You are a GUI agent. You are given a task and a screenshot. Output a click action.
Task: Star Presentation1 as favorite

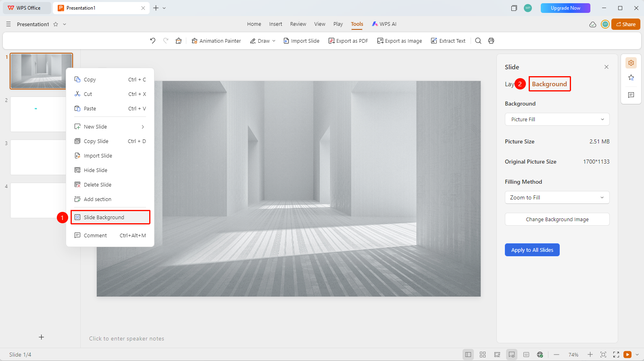coord(56,24)
